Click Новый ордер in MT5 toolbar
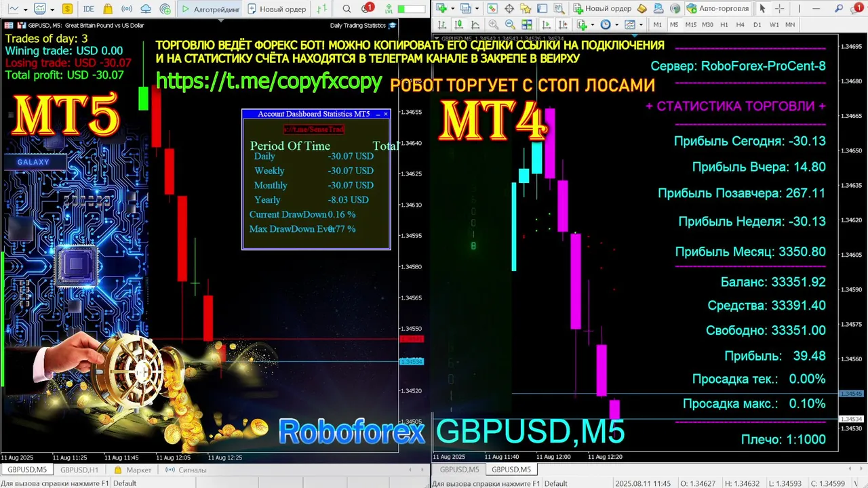Viewport: 868px width, 488px height. [277, 9]
